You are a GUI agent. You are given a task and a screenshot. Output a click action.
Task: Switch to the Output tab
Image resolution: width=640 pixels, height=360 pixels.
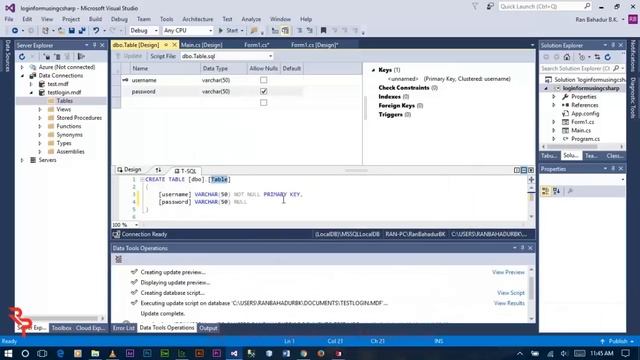pos(208,328)
